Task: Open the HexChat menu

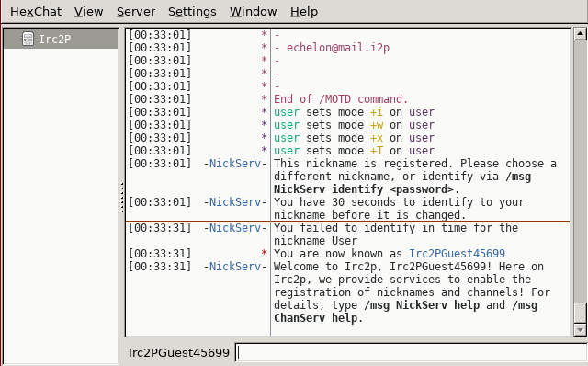Action: point(36,12)
